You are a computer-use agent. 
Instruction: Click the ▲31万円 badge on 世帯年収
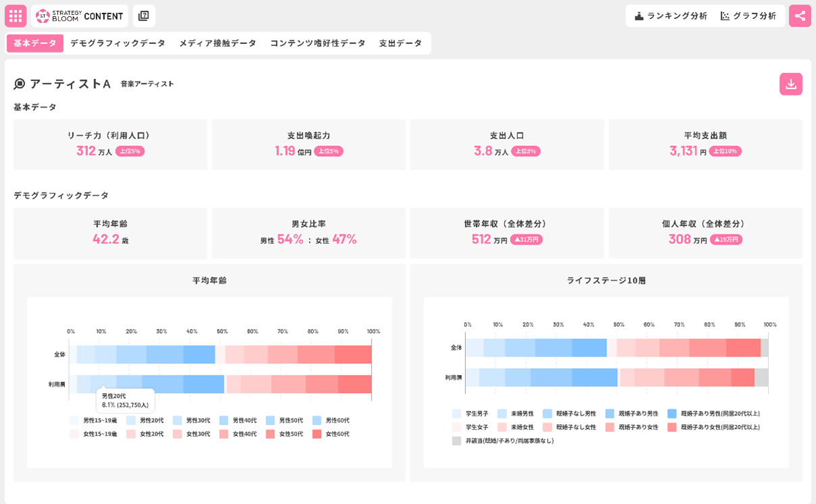(x=527, y=239)
